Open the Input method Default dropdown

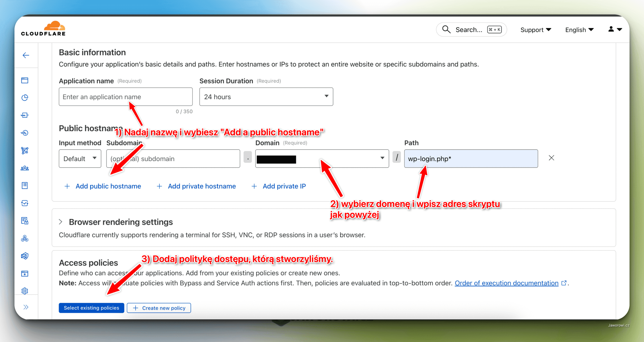(x=80, y=159)
